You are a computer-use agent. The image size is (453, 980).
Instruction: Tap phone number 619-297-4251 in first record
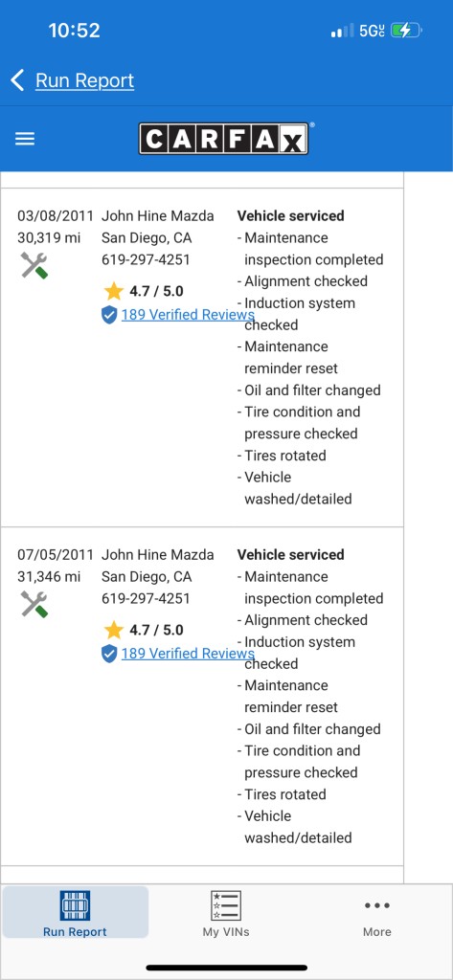[146, 259]
